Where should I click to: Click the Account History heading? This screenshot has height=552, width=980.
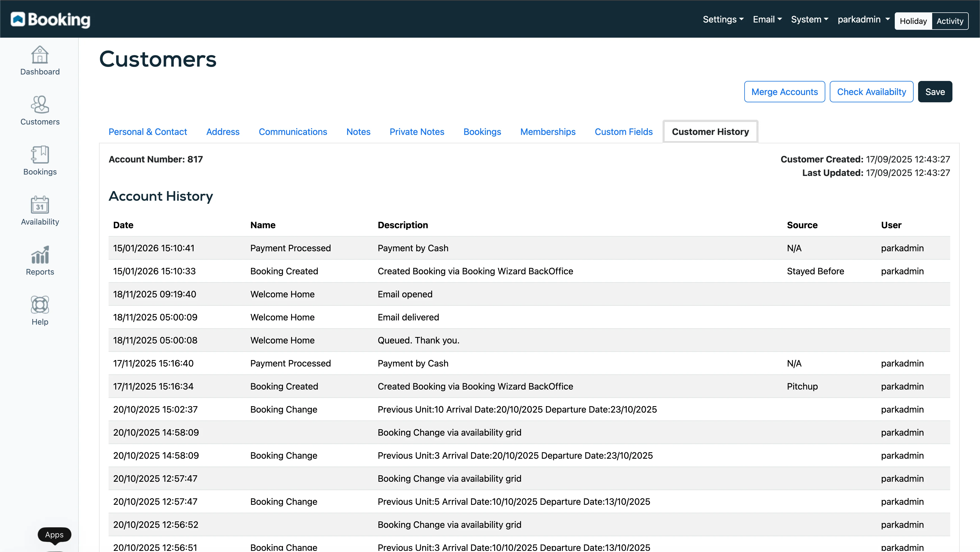pyautogui.click(x=161, y=196)
